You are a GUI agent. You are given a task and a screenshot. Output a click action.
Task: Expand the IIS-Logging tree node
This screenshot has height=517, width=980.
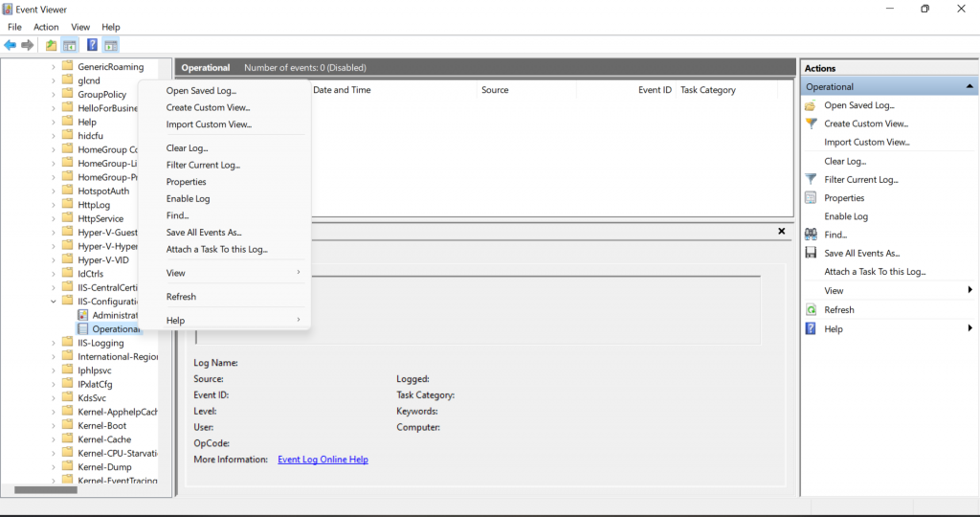click(54, 343)
